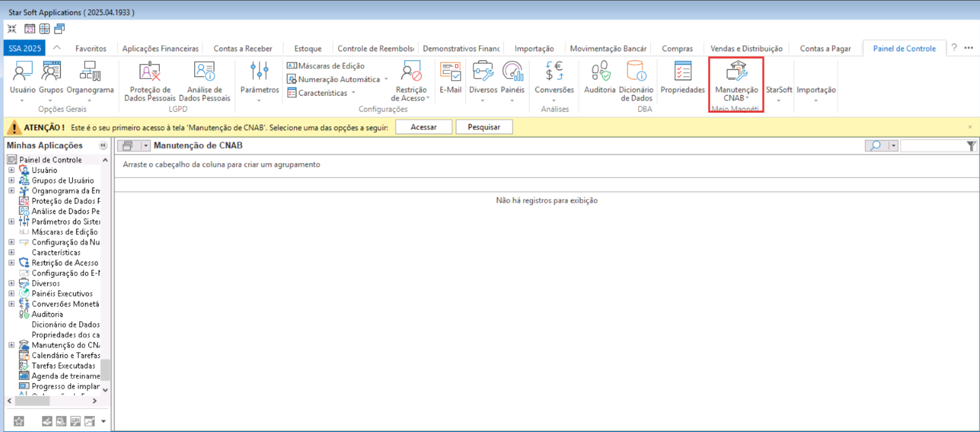The image size is (980, 432).
Task: Open the Grupos ribbon icon
Action: [51, 72]
